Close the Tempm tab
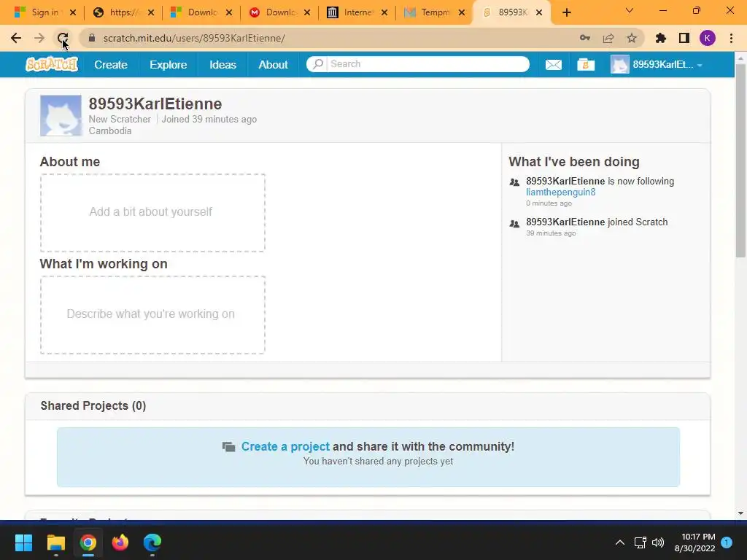This screenshot has height=560, width=747. 462,12
